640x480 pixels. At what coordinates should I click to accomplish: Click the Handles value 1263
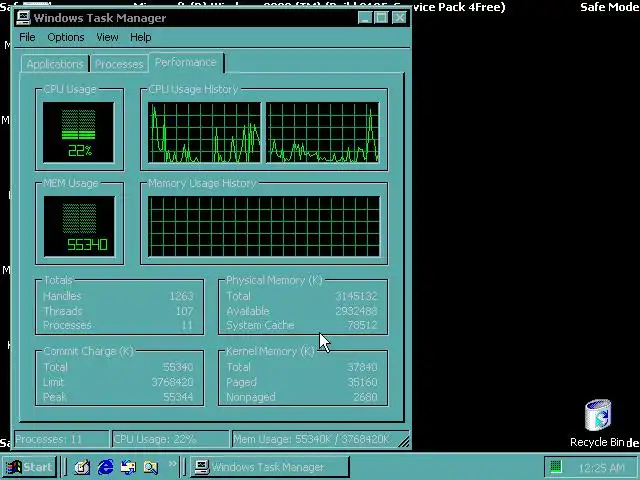click(181, 296)
